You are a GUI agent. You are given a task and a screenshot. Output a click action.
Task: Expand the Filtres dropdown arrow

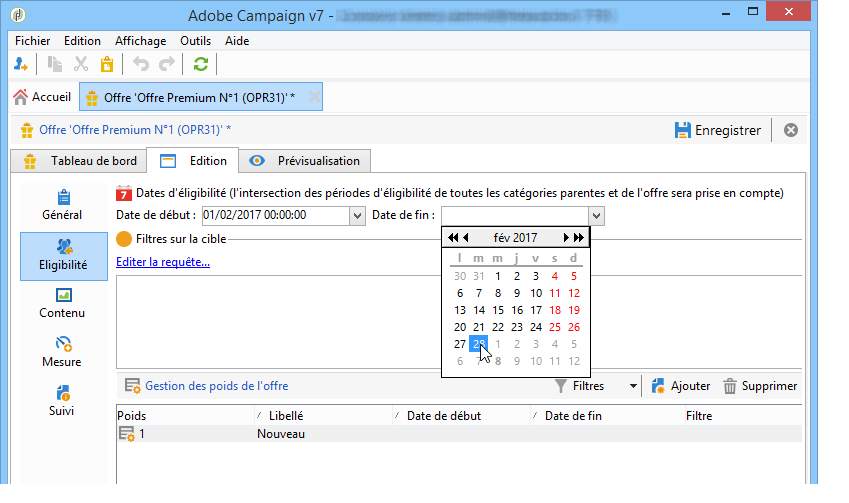click(633, 387)
